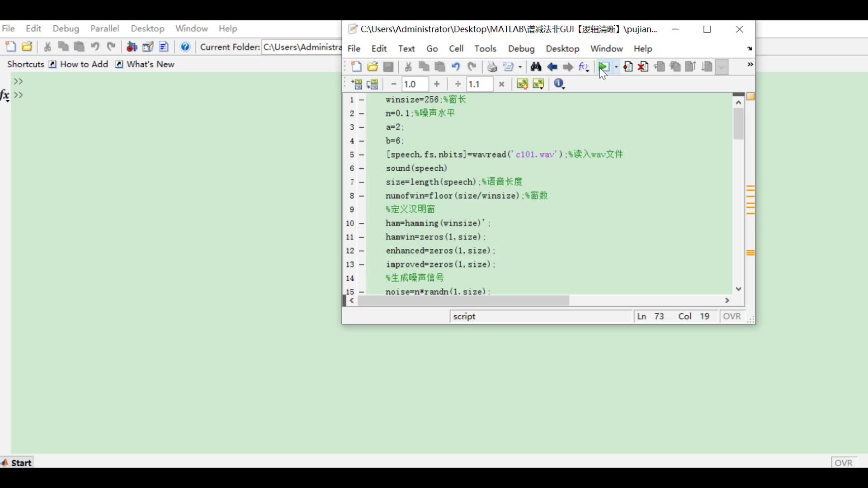Run the script with green play button
Viewport: 868px width, 488px height.
603,67
